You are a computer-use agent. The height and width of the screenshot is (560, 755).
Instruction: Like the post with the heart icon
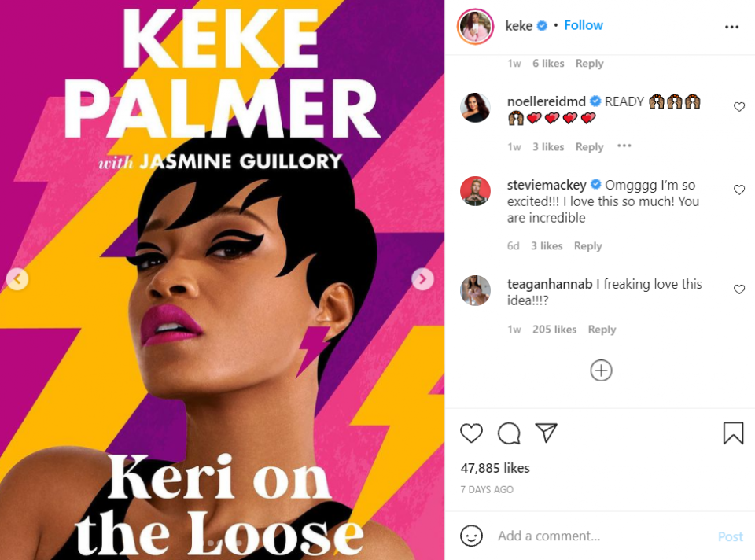(x=471, y=433)
